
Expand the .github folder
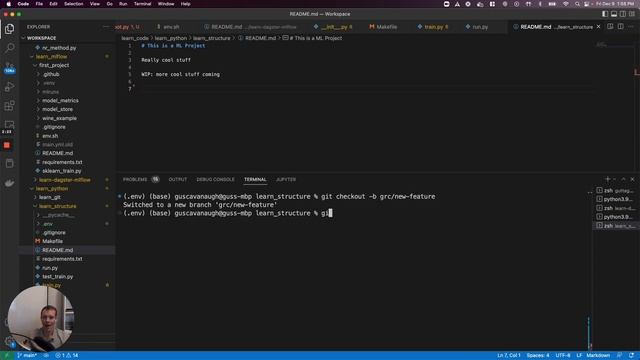pos(51,74)
